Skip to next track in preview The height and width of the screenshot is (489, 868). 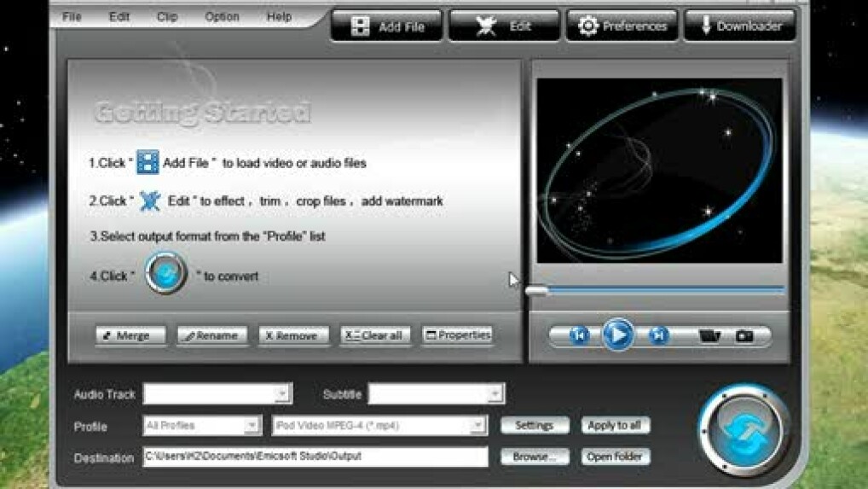[x=658, y=335]
